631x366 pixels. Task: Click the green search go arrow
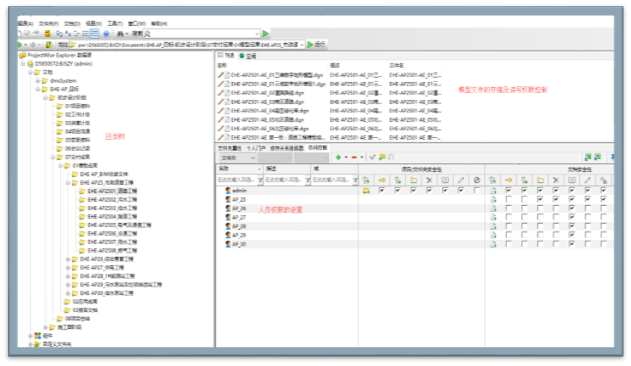coord(266,33)
